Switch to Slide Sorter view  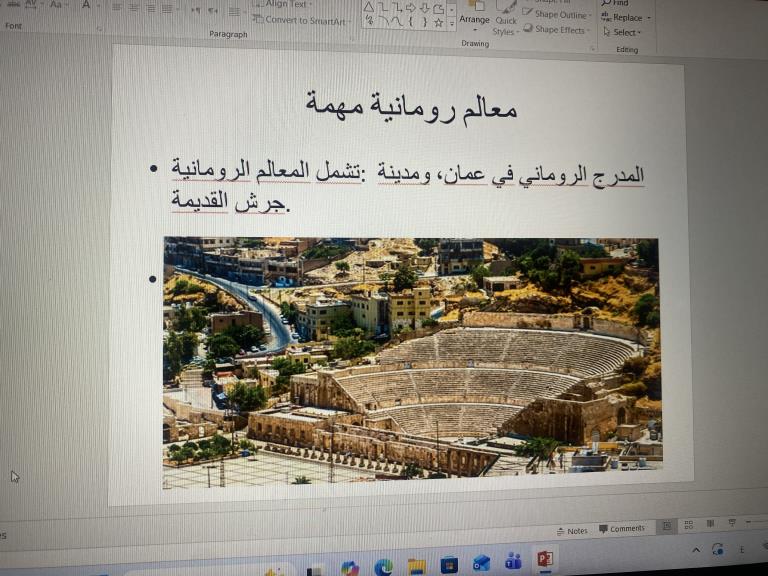click(x=688, y=524)
